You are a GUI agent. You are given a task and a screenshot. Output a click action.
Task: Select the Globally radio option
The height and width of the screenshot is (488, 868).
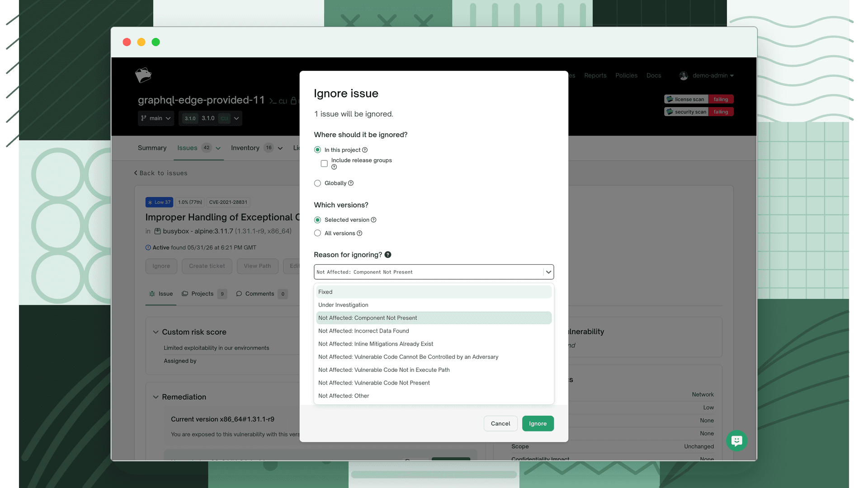(x=317, y=183)
